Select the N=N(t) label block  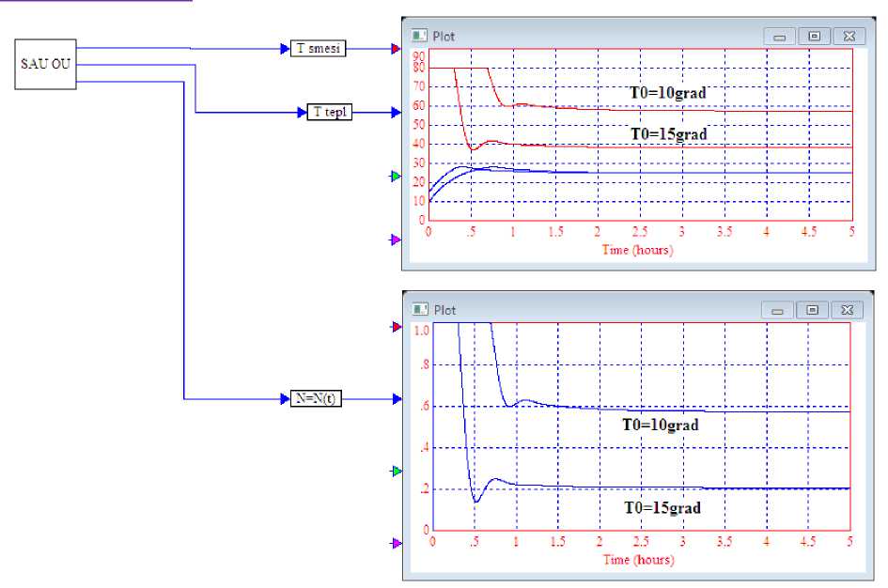coord(316,398)
